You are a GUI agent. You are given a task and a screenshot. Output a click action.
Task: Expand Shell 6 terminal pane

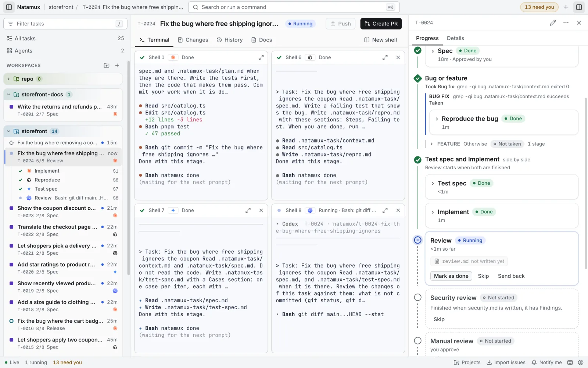click(385, 57)
